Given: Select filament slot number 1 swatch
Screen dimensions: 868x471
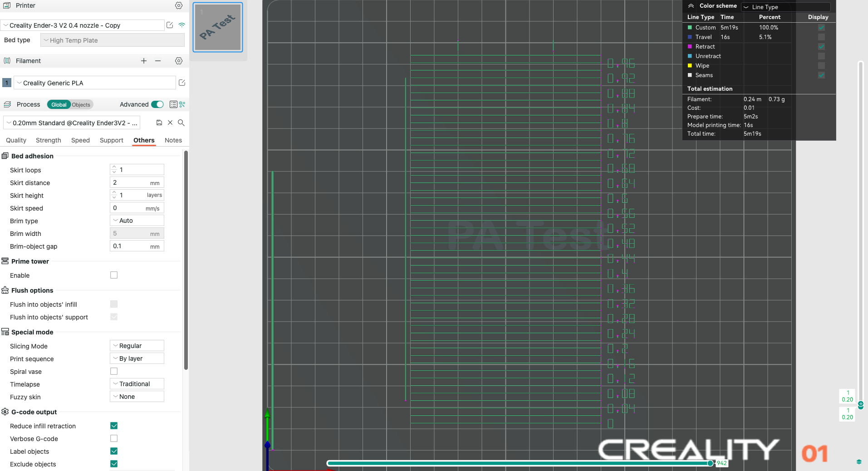Looking at the screenshot, I should click(x=7, y=83).
